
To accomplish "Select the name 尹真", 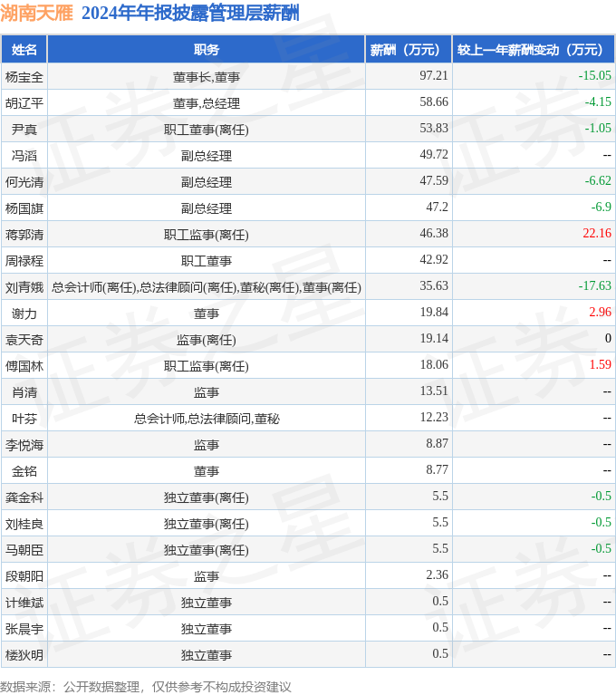I will (x=24, y=130).
